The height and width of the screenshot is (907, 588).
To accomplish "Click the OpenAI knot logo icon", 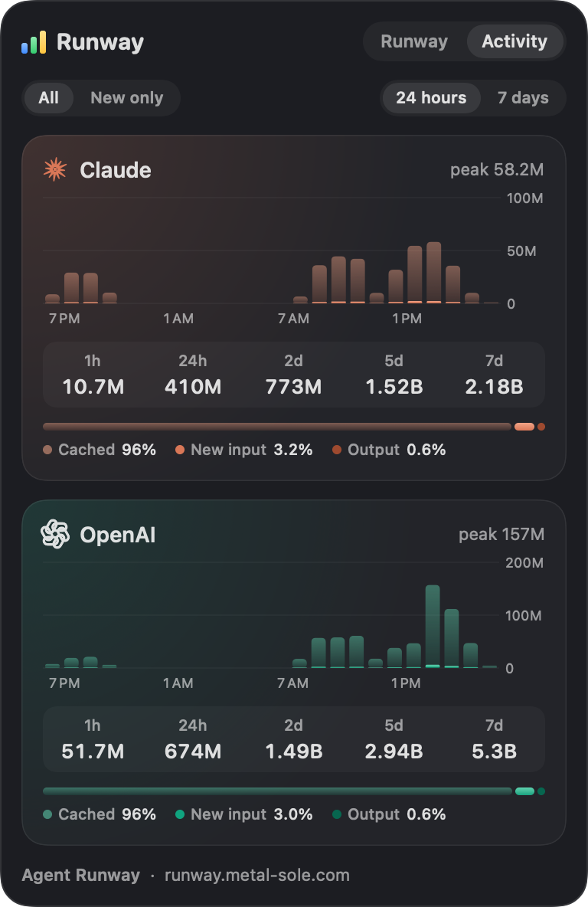I will pos(55,534).
